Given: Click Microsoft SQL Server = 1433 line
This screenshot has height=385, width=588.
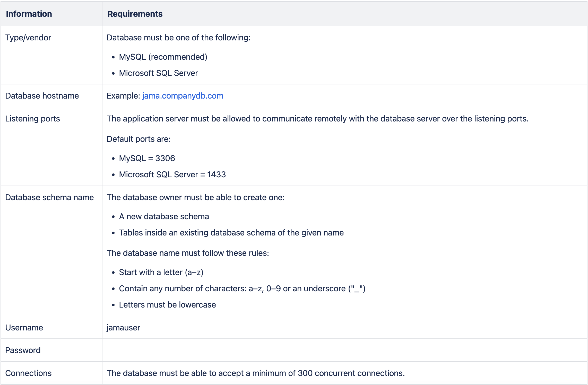Looking at the screenshot, I should [x=172, y=174].
